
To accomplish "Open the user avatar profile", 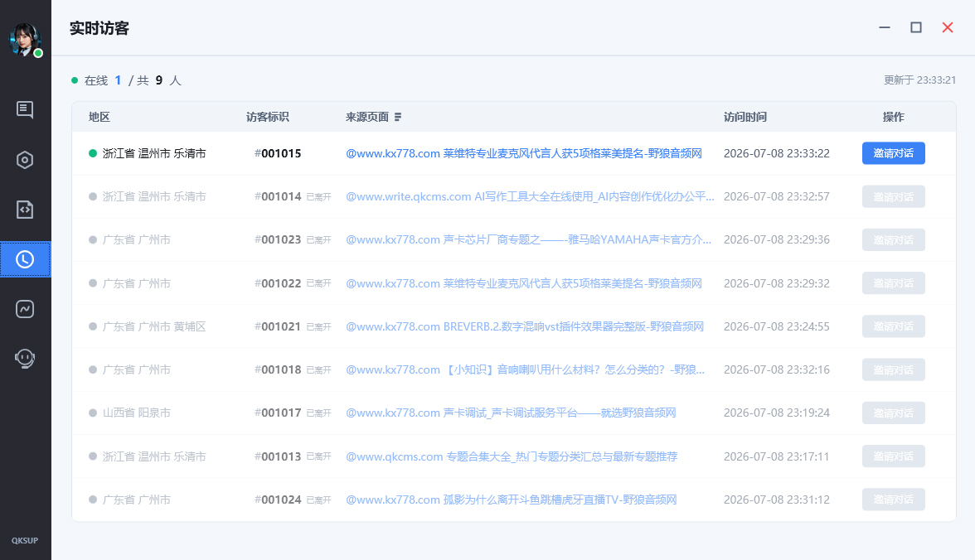I will click(25, 39).
